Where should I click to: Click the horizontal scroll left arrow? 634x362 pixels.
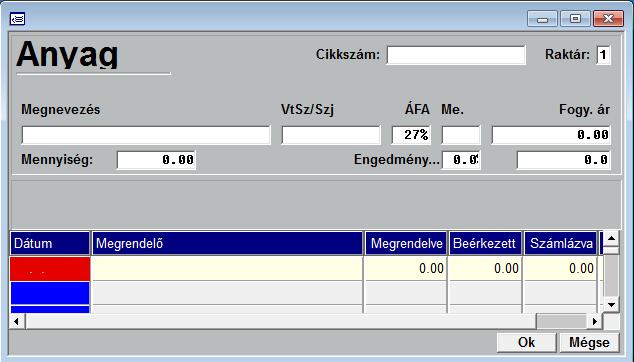point(17,322)
